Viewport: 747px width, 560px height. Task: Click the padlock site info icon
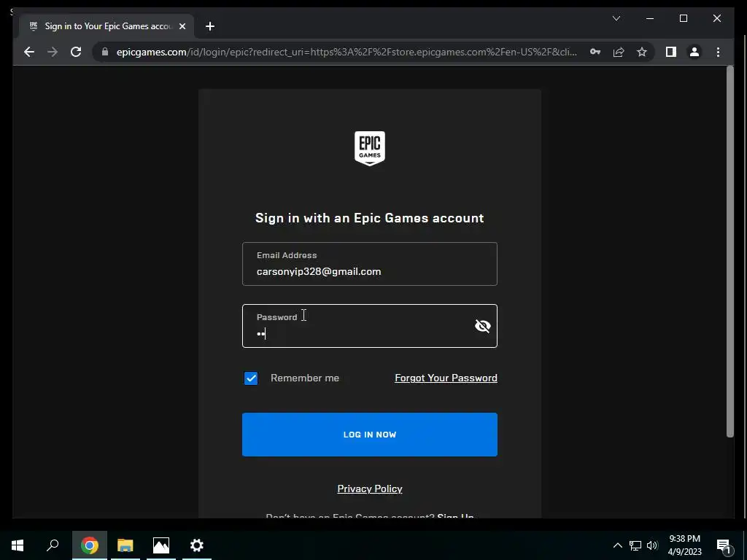pyautogui.click(x=105, y=52)
